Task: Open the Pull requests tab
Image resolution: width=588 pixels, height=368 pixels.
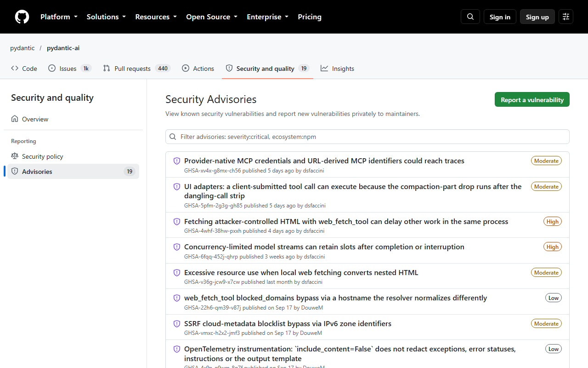Action: pyautogui.click(x=136, y=69)
